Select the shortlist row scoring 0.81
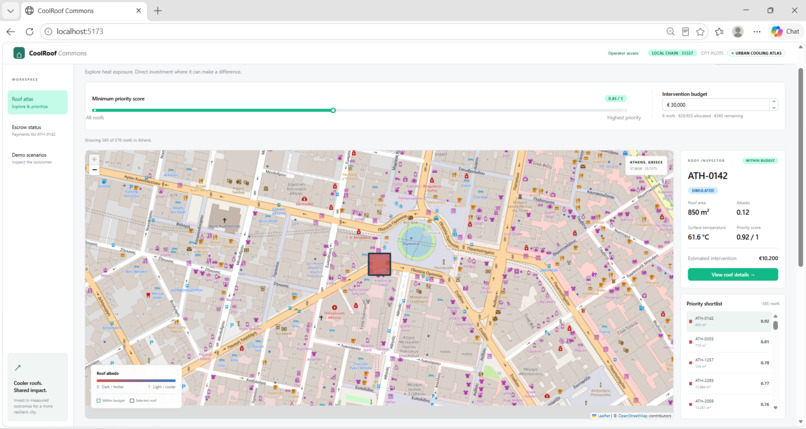The width and height of the screenshot is (806, 429). [729, 342]
